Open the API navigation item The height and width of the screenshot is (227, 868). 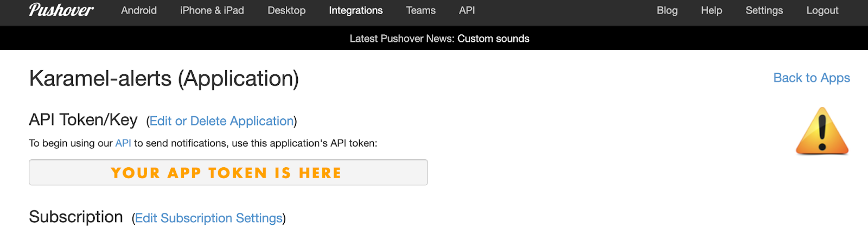click(x=467, y=10)
